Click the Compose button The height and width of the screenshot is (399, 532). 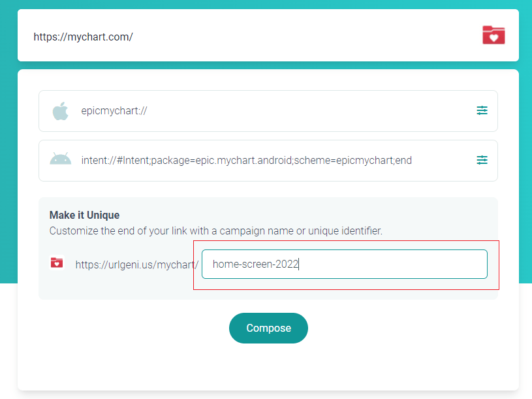coord(268,328)
